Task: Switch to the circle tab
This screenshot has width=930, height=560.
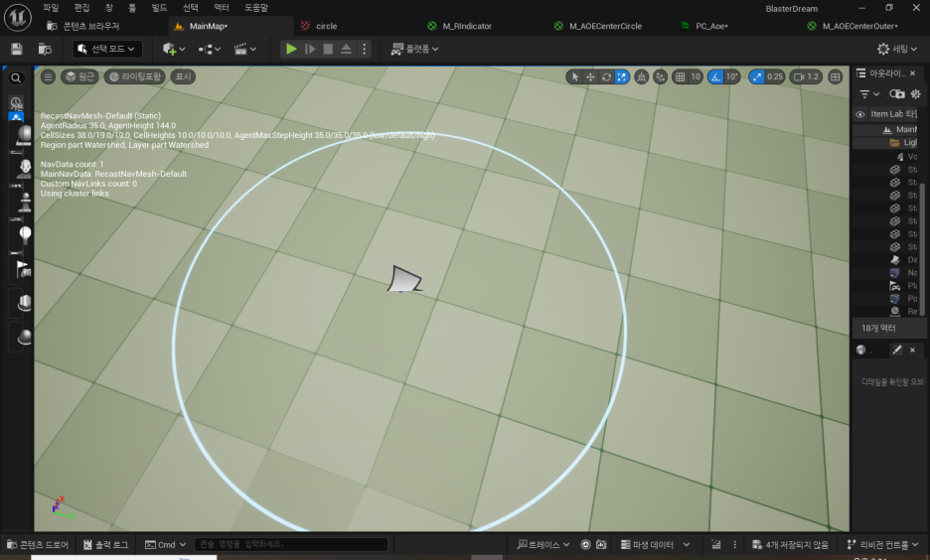Action: tap(319, 26)
